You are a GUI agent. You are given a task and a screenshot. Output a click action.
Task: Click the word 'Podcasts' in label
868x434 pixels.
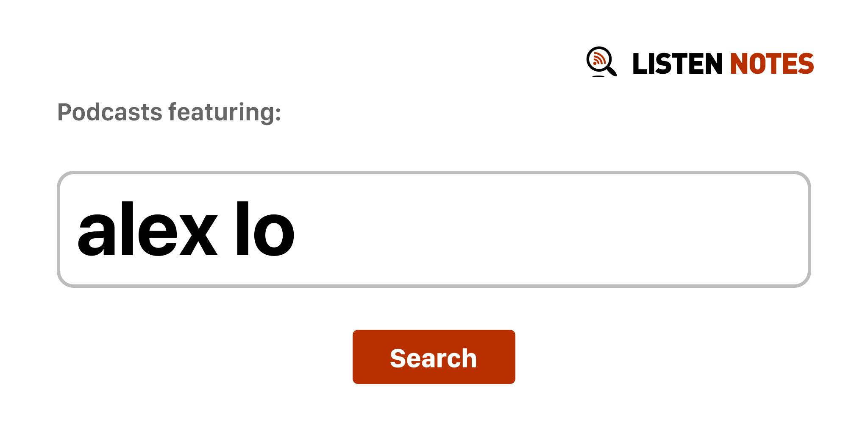[110, 112]
